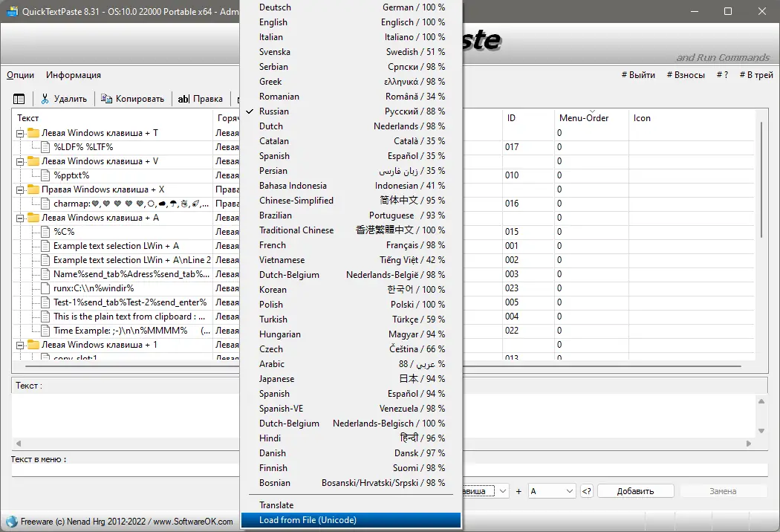
Task: Open the Опции menu
Action: [x=20, y=74]
